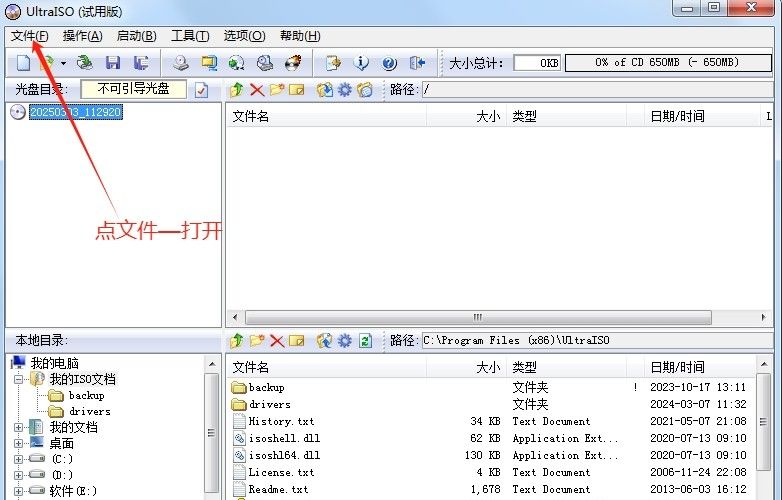The height and width of the screenshot is (500, 782).
Task: Open the 操作(A) menu
Action: (x=83, y=36)
